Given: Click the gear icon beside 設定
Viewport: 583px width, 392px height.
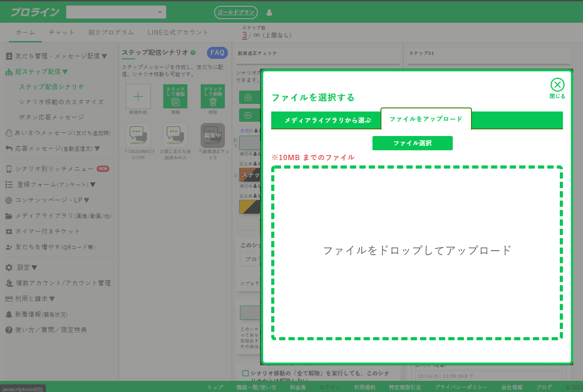Looking at the screenshot, I should [9, 268].
